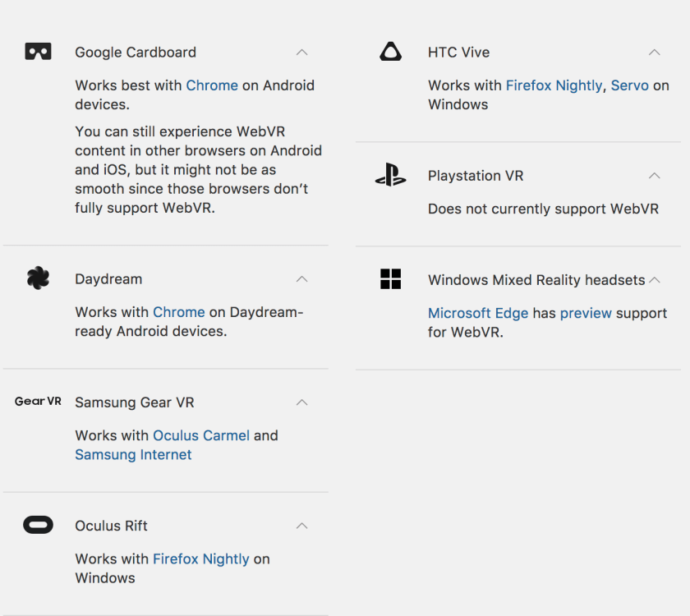Open the Oculus Carmel link
The image size is (690, 616).
pyautogui.click(x=201, y=435)
